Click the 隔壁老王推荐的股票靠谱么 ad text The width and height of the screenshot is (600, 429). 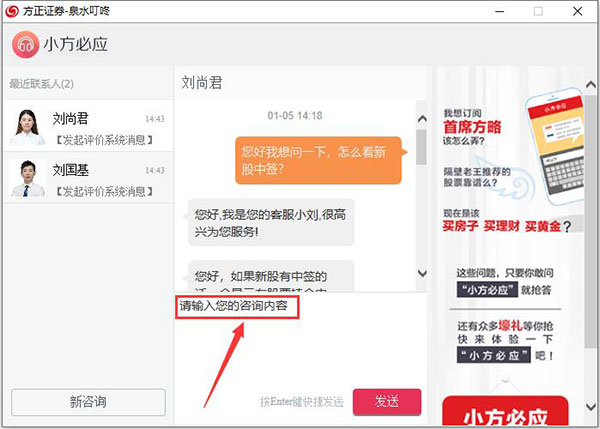coord(477,177)
